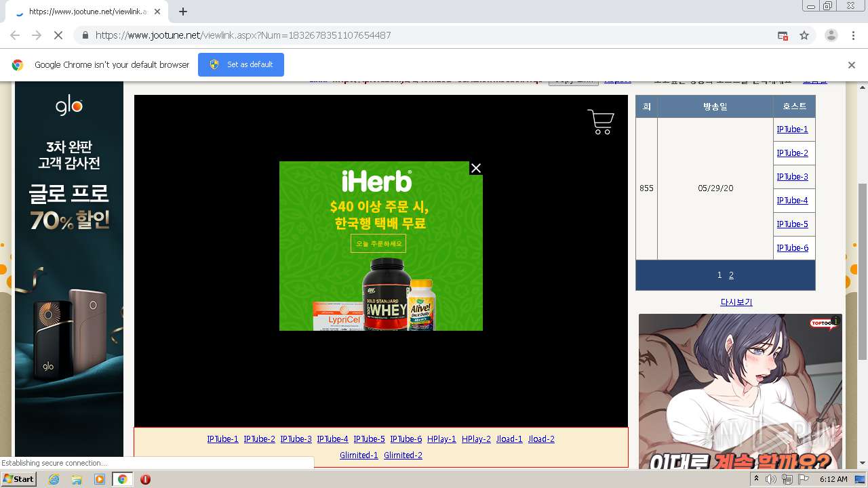Launch Internet Explorer from taskbar
Screen dimensions: 868x488
[x=54, y=479]
